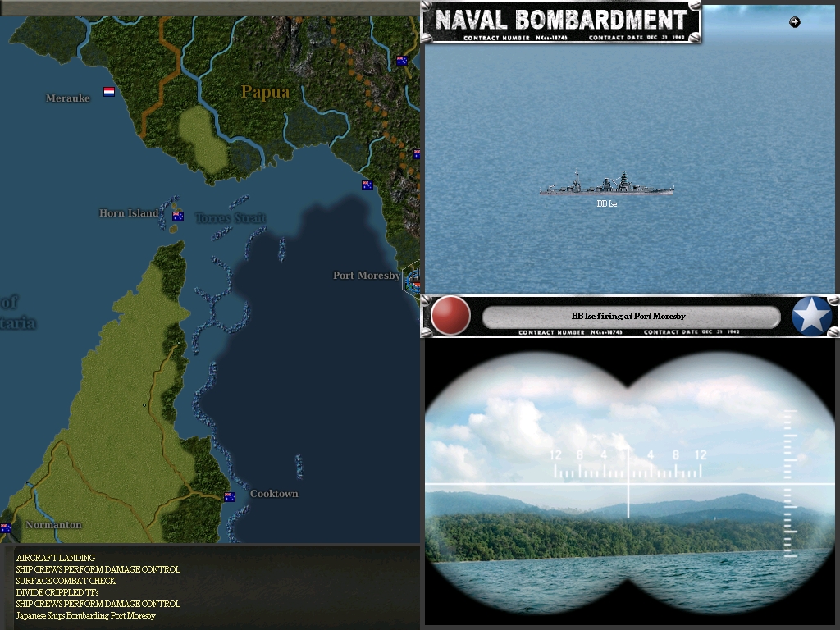This screenshot has height=630, width=840.
Task: Click the Australian flag in northern Papua
Action: (x=402, y=61)
